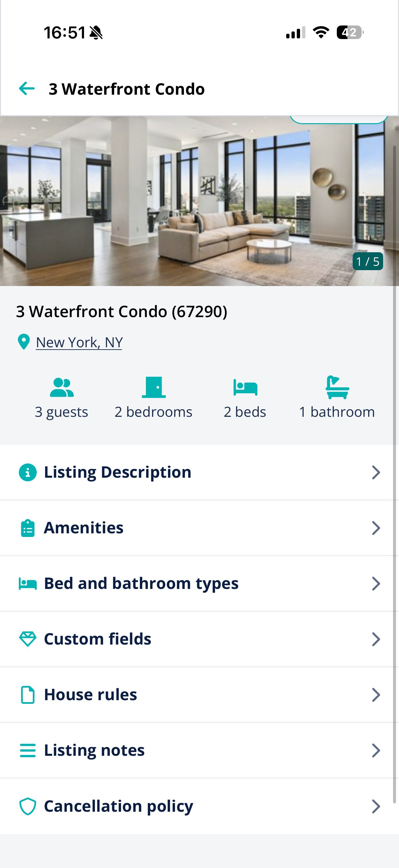The image size is (399, 868).
Task: Click the Listing Description info icon
Action: click(27, 472)
